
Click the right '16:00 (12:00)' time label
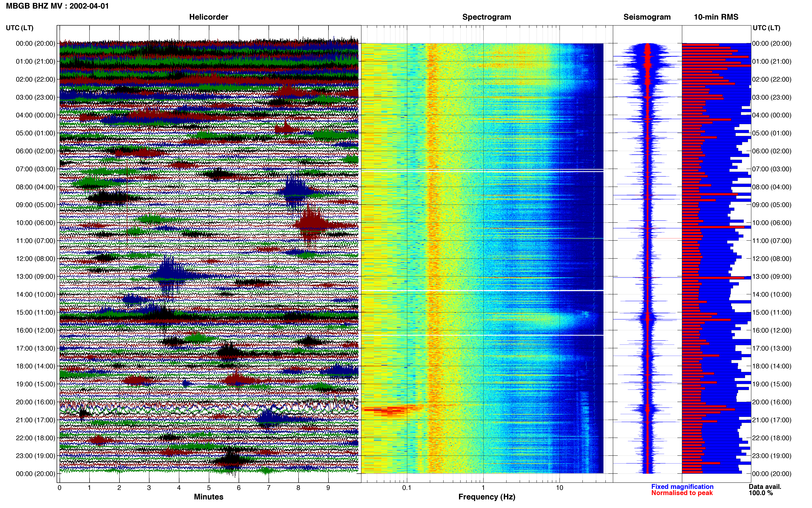[x=772, y=331]
